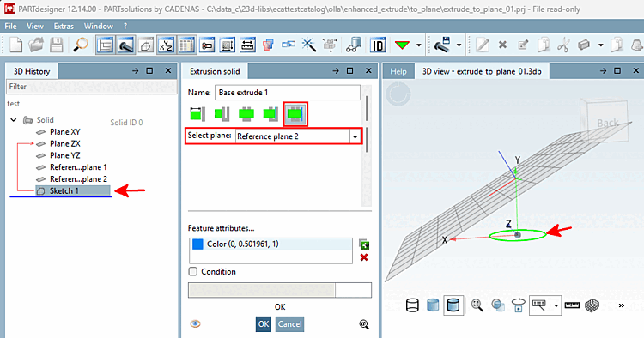Image resolution: width=644 pixels, height=338 pixels.
Task: Open the Extras menu
Action: pos(64,27)
